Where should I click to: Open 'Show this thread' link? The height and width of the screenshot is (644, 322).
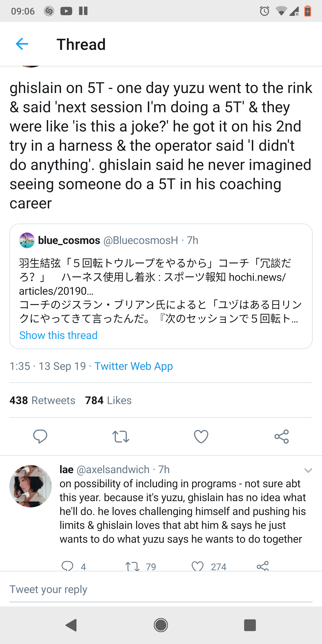pos(58,335)
